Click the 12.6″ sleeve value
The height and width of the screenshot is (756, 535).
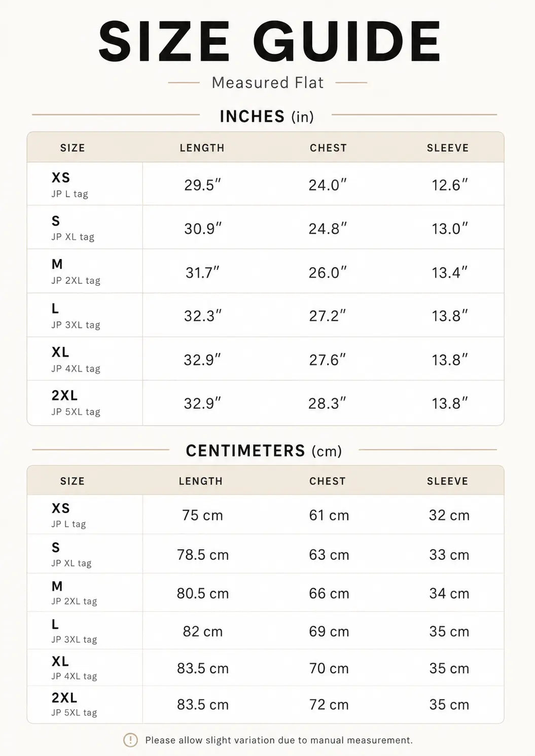[x=449, y=185]
